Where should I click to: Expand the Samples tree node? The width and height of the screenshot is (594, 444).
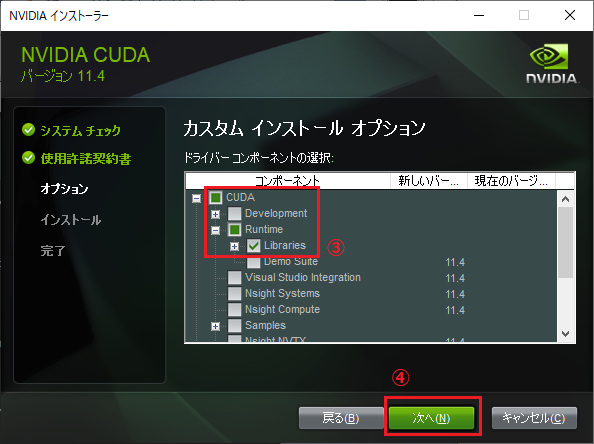point(215,326)
